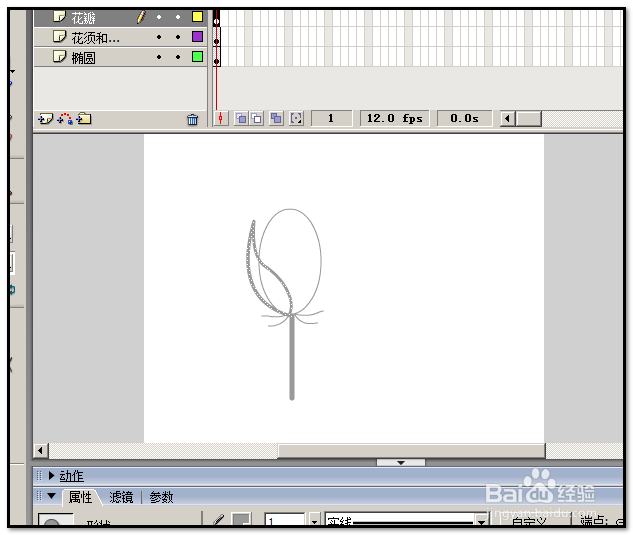Toggle lock dot of 椭圆 layer
This screenshot has width=633, height=535.
click(178, 57)
